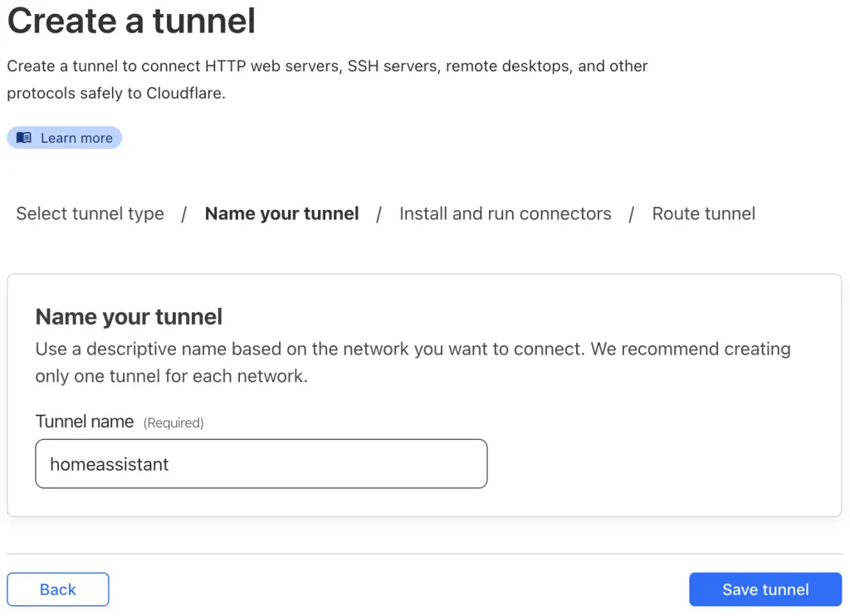
Task: Click the Create a tunnel page heading
Action: [131, 21]
